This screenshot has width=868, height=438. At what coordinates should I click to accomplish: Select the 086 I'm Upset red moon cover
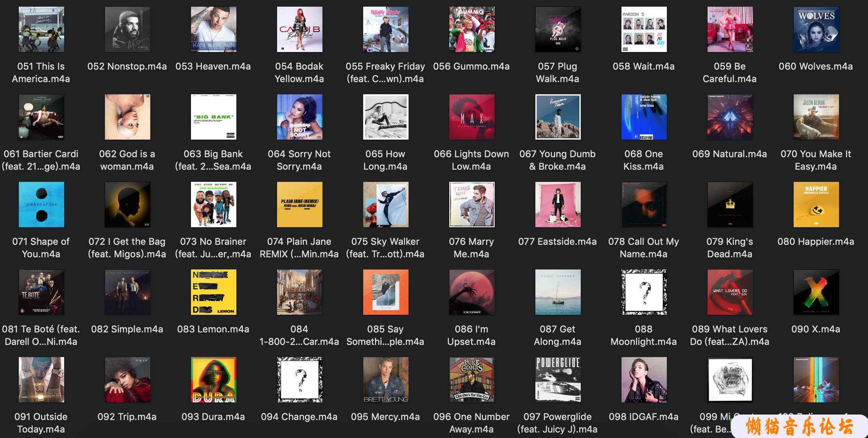click(472, 292)
